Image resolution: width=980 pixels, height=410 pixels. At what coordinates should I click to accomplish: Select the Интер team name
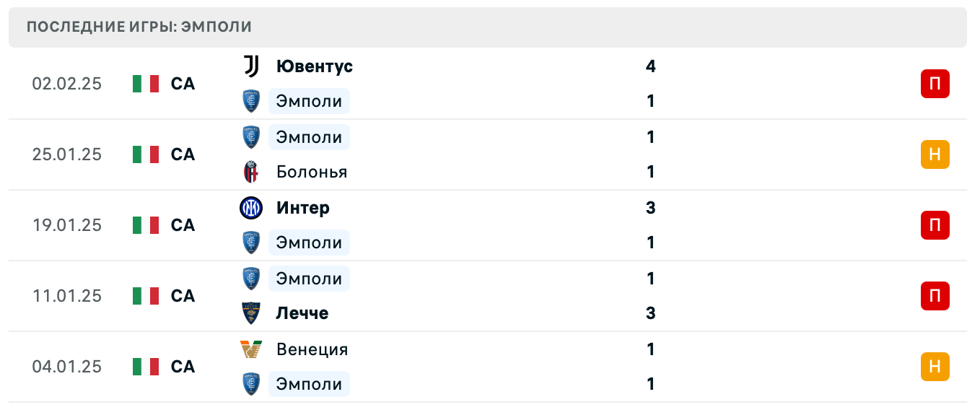pyautogui.click(x=303, y=208)
